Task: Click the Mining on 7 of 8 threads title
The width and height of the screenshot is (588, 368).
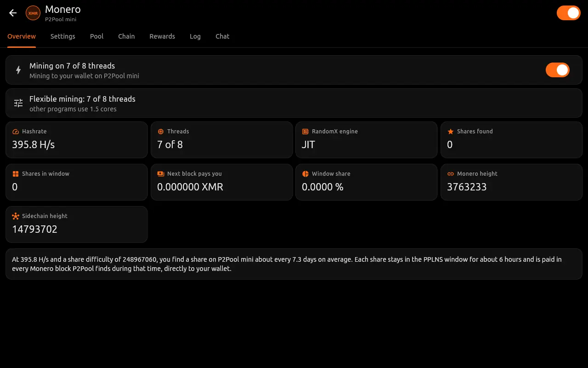Action: coord(72,66)
